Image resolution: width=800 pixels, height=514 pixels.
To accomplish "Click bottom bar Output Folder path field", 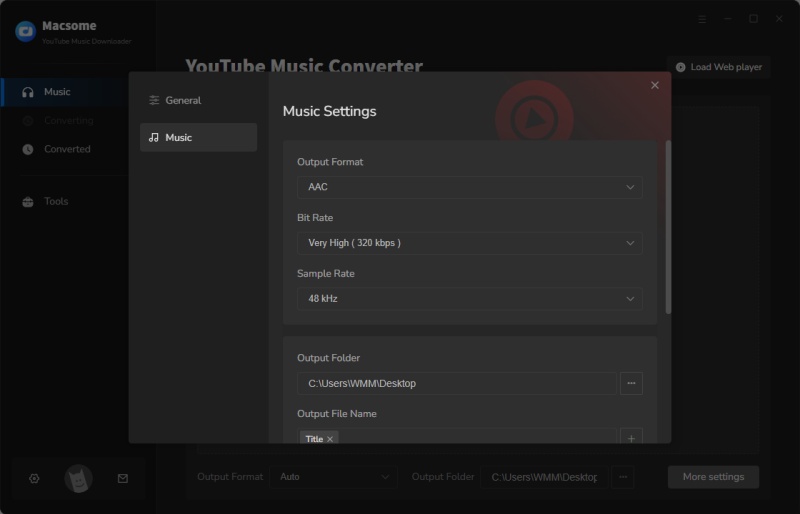I will pyautogui.click(x=544, y=477).
